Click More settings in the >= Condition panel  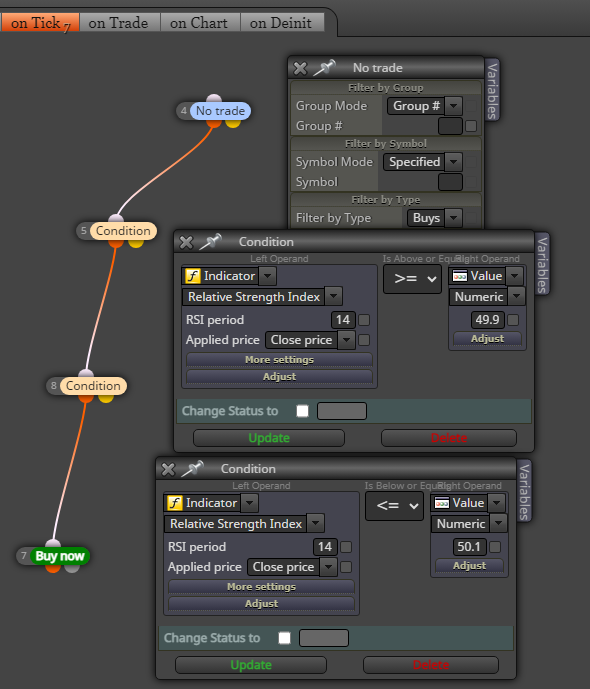click(x=279, y=360)
